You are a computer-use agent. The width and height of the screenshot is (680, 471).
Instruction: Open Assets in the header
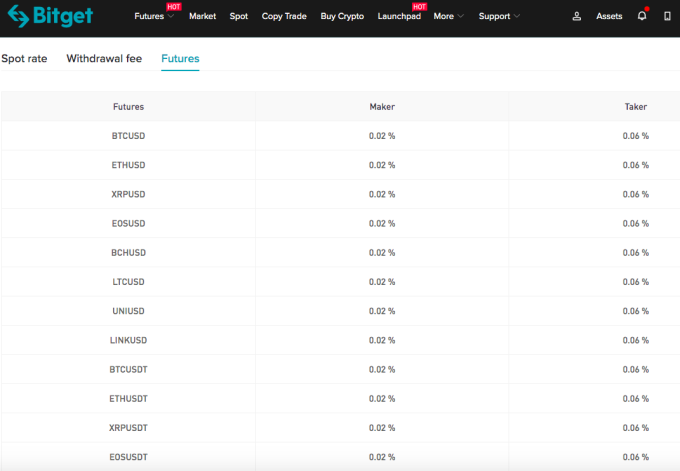tap(609, 16)
